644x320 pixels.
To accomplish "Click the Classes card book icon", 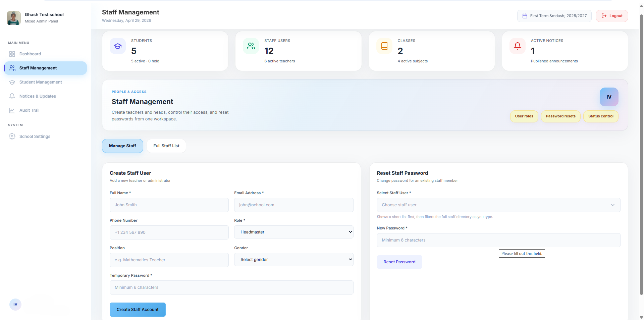I will coord(384,46).
